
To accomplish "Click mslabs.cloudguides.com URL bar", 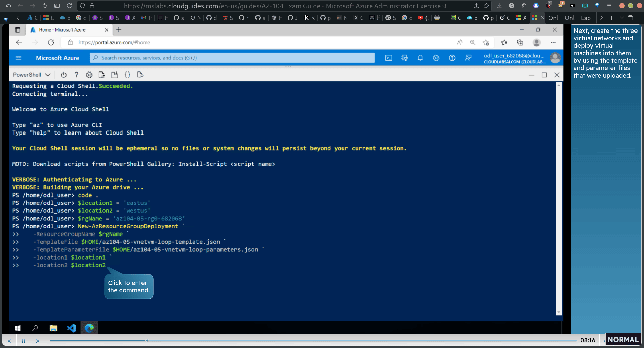I will (x=284, y=6).
